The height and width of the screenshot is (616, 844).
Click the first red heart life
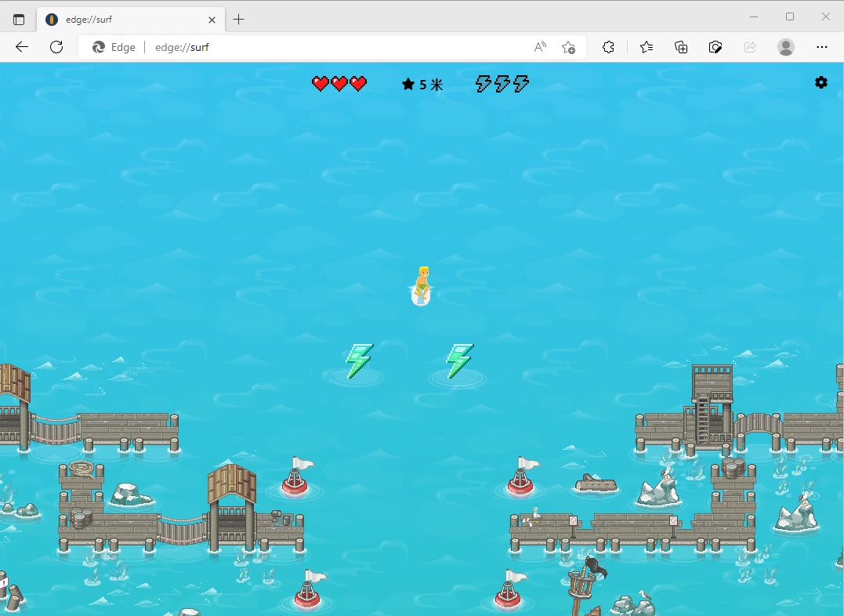[x=321, y=83]
